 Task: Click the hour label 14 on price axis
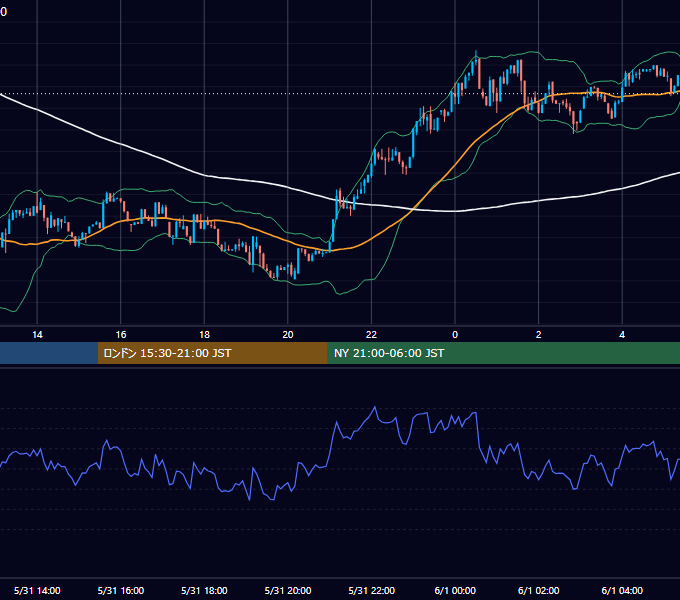37,335
